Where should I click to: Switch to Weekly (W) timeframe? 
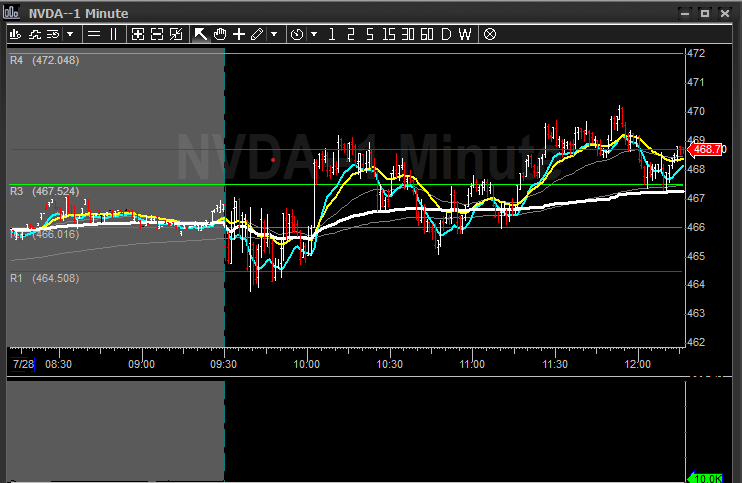click(465, 34)
